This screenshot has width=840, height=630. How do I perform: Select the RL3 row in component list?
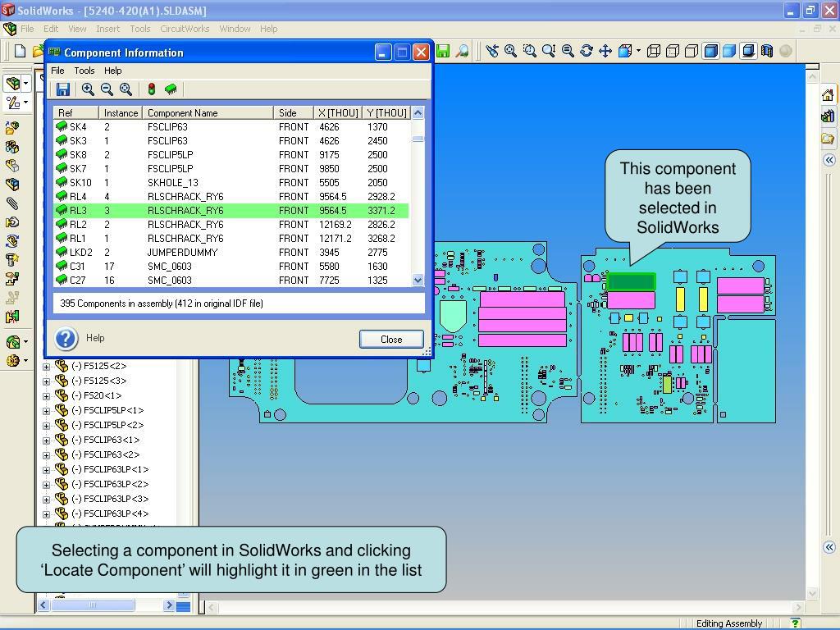231,211
